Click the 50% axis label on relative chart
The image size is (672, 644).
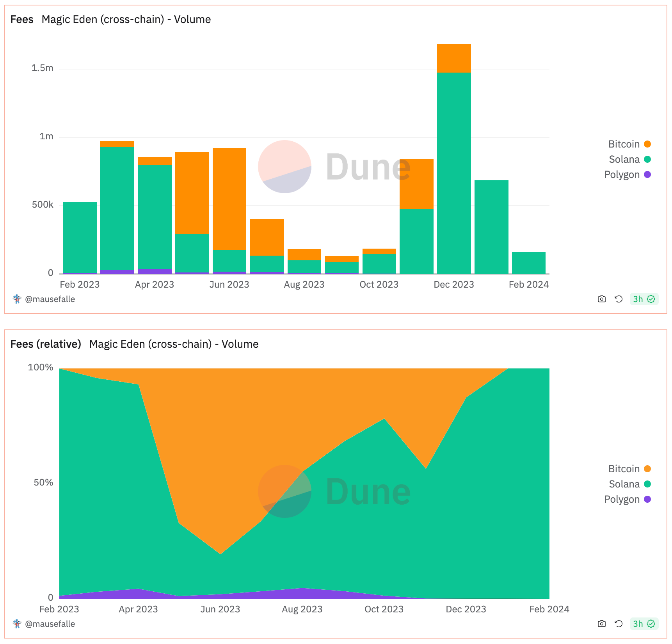point(43,482)
